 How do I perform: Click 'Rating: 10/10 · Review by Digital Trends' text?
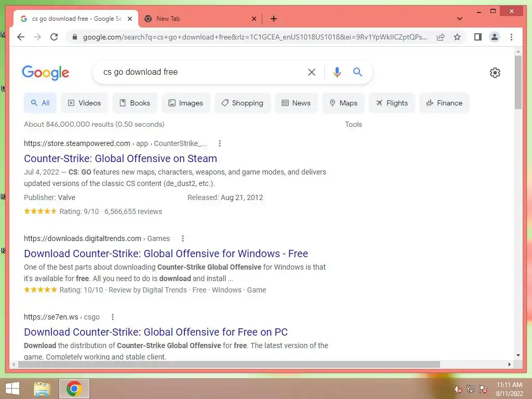123,290
